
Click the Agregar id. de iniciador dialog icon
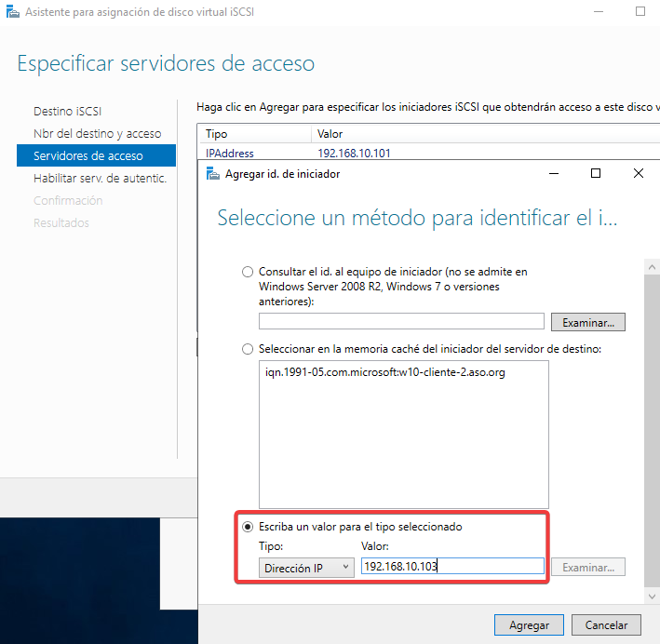coord(212,173)
